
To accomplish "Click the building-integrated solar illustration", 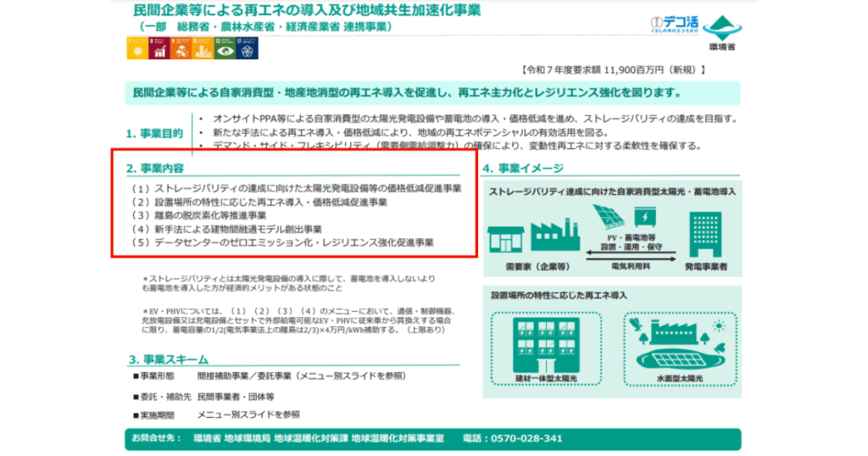I will 546,345.
